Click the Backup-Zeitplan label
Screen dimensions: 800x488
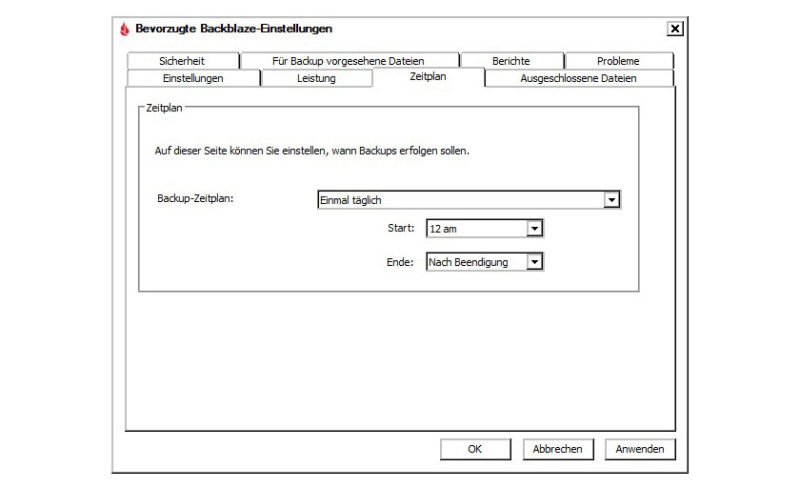[195, 199]
